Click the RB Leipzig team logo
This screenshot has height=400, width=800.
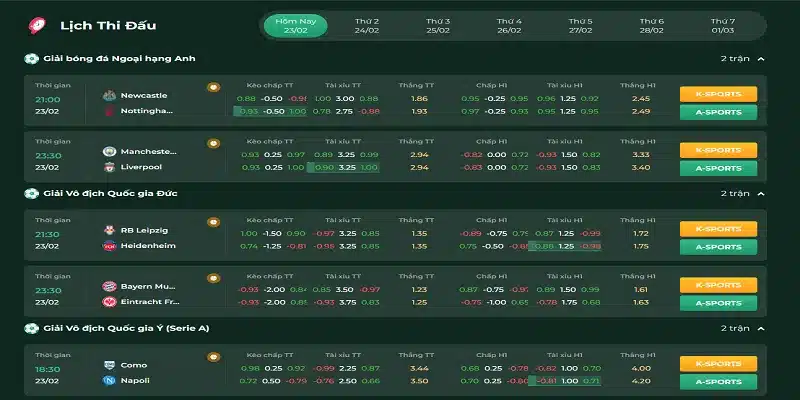(109, 230)
